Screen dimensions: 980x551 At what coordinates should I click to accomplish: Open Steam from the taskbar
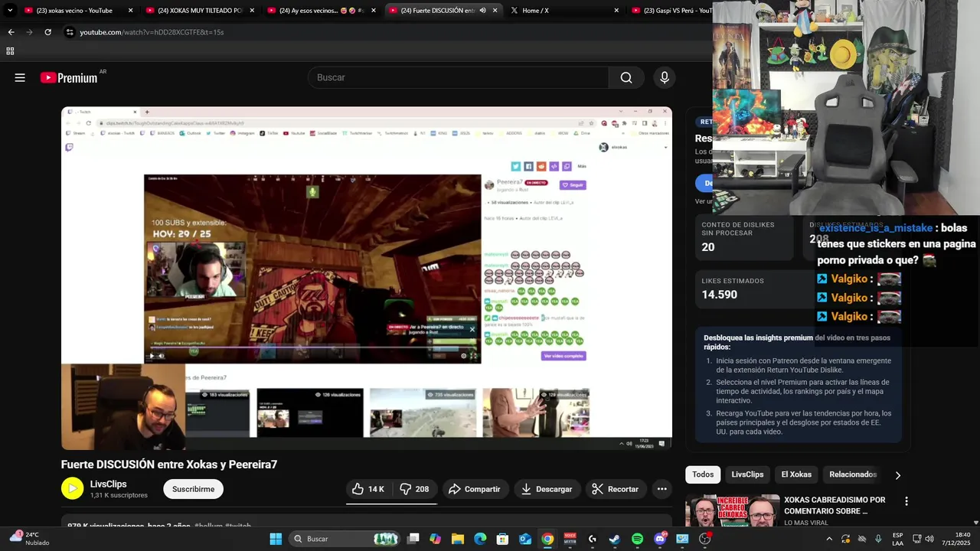(x=615, y=539)
